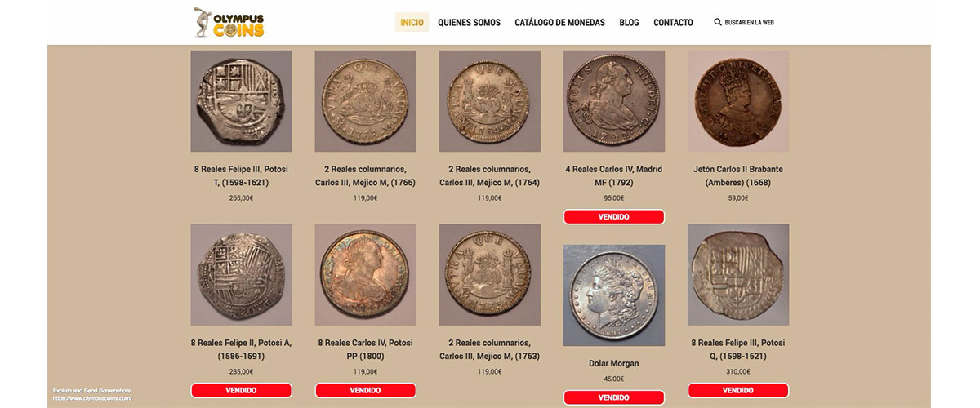Screen dimensions: 980x408
Task: View the Dolar Morgan coin image
Action: pos(614,295)
